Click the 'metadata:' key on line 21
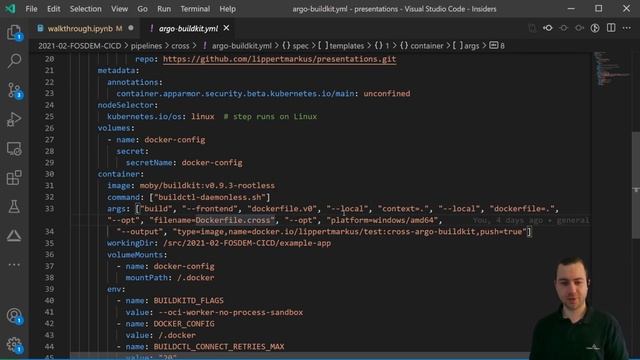 118,70
